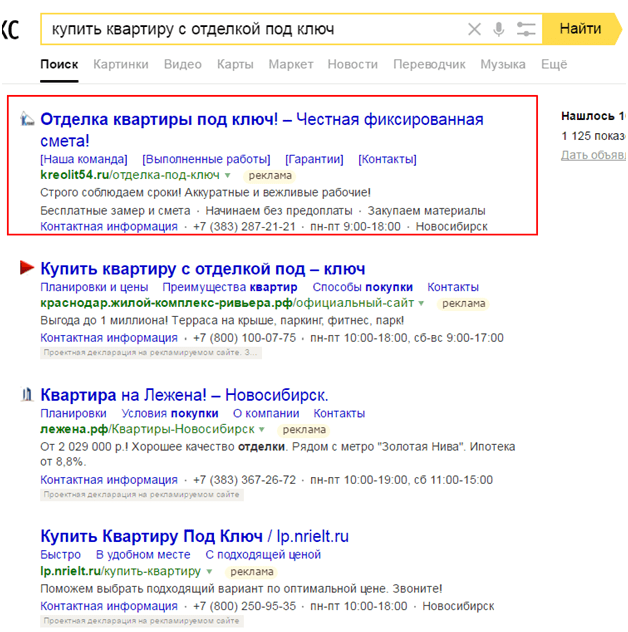Image resolution: width=628 pixels, height=632 pixels.
Task: Open краснодар.жилой-комплекс-ривьера.рф green URL
Action: point(227,303)
